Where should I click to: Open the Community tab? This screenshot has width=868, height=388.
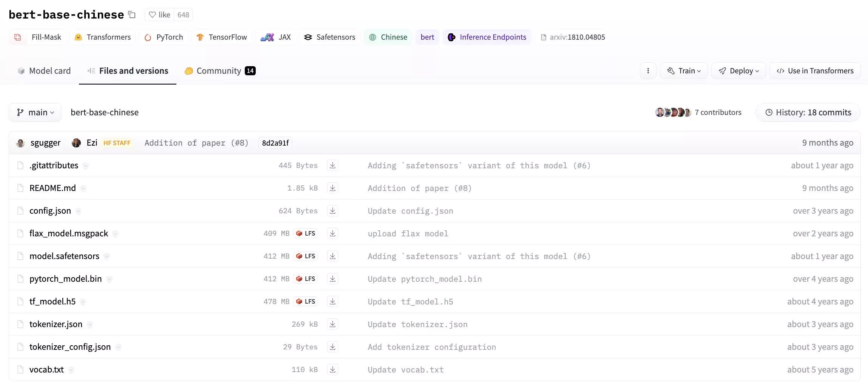[x=220, y=71]
